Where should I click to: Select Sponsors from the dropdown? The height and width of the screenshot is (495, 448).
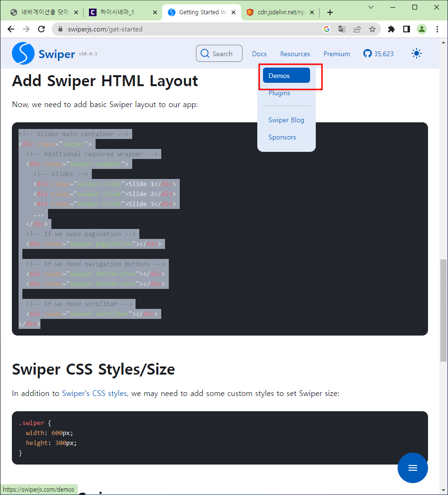coord(282,137)
